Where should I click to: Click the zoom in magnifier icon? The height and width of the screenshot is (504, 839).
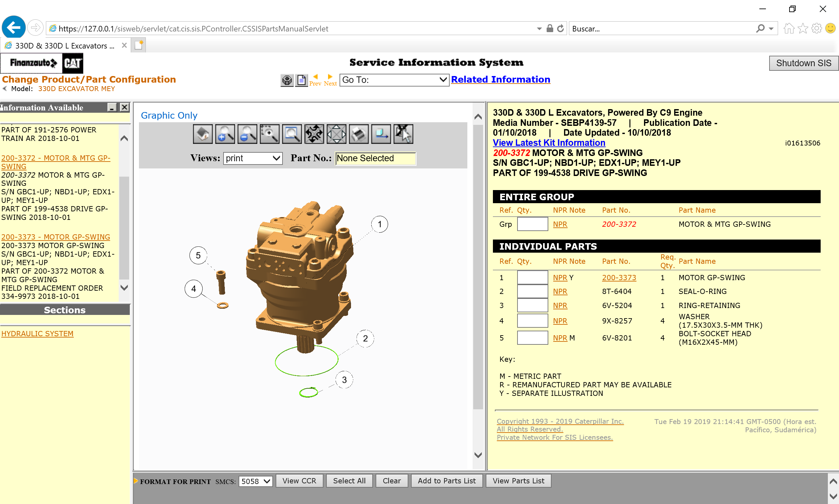(225, 134)
